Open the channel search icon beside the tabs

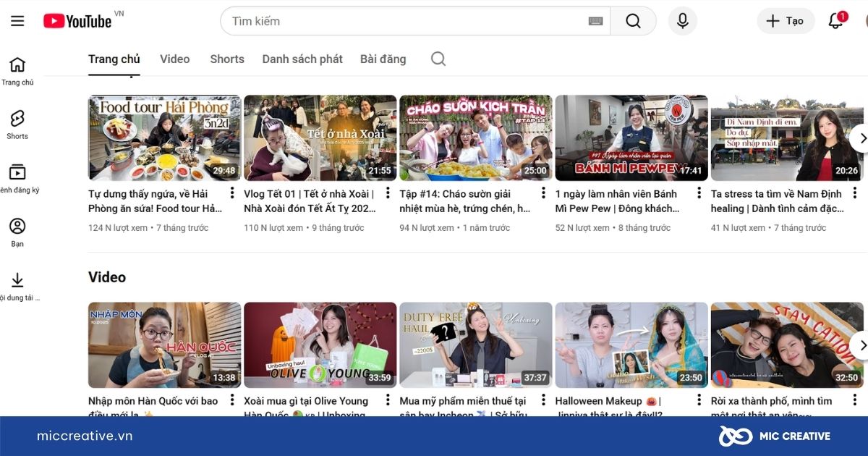click(x=438, y=59)
